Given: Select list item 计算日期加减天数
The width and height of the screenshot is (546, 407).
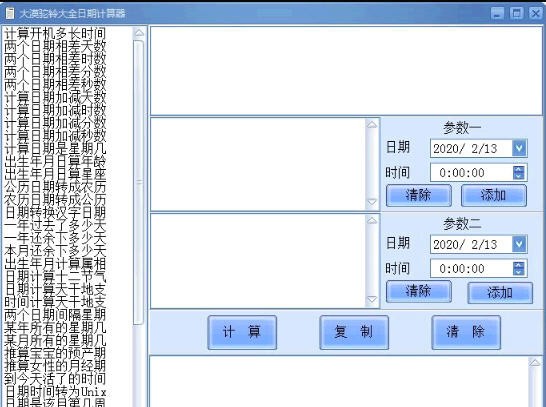Looking at the screenshot, I should 55,98.
